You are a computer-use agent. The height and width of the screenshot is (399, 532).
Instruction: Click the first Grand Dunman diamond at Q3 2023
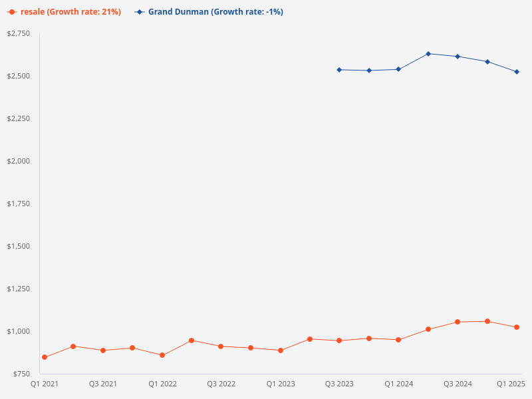(339, 70)
